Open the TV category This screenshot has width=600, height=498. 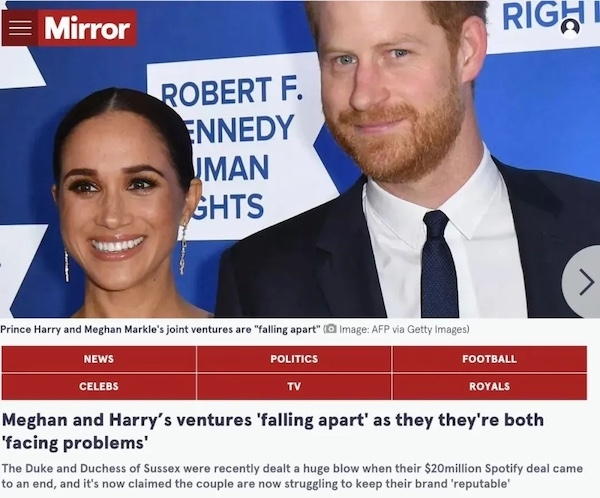(x=294, y=386)
